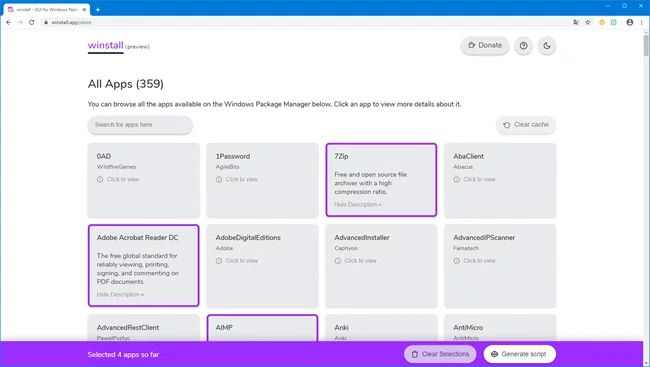Reload the winstall page
This screenshot has width=650, height=367.
click(32, 22)
